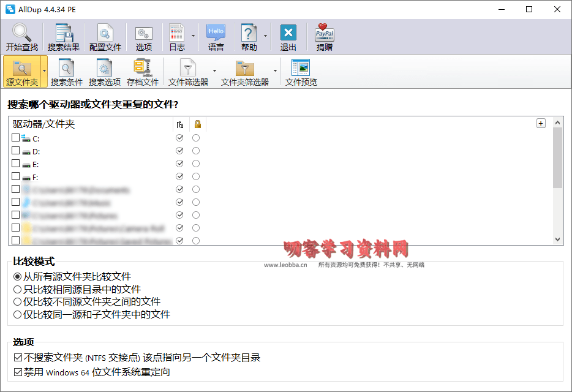The width and height of the screenshot is (572, 392).
Task: Click the D: drive icon
Action: (x=26, y=152)
